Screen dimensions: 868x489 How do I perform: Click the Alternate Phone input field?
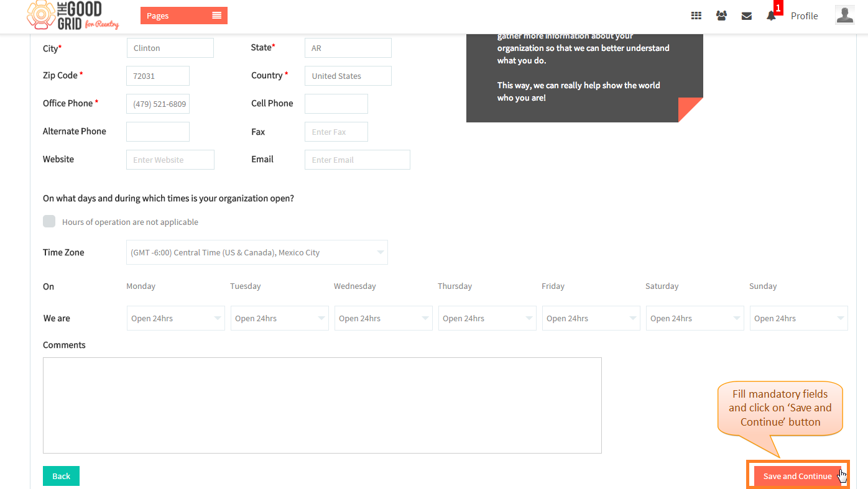[x=158, y=132]
